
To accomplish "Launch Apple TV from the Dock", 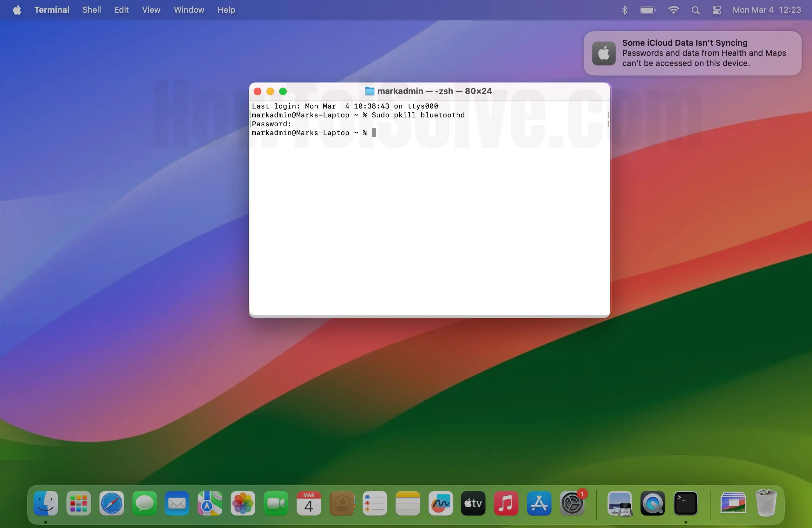I will click(473, 503).
